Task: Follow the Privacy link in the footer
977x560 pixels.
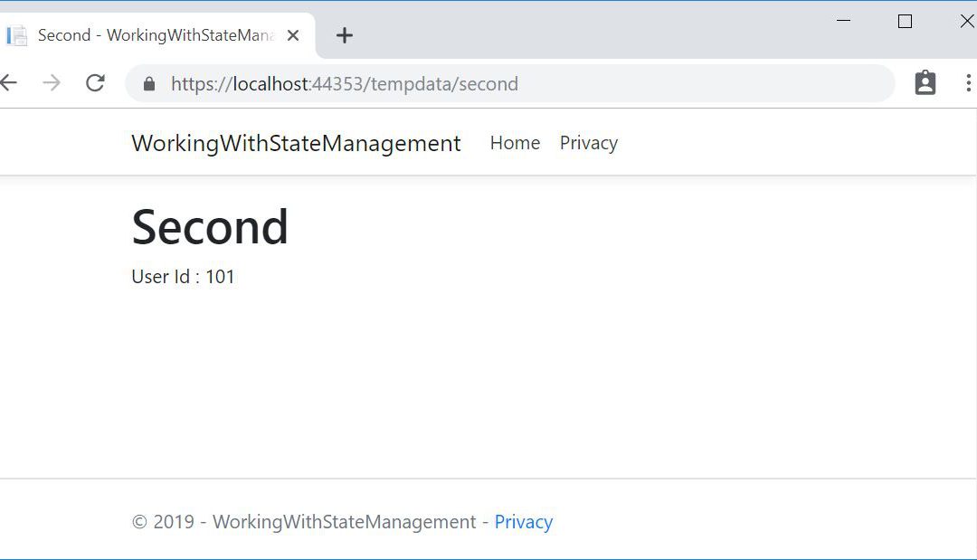Action: pos(523,522)
